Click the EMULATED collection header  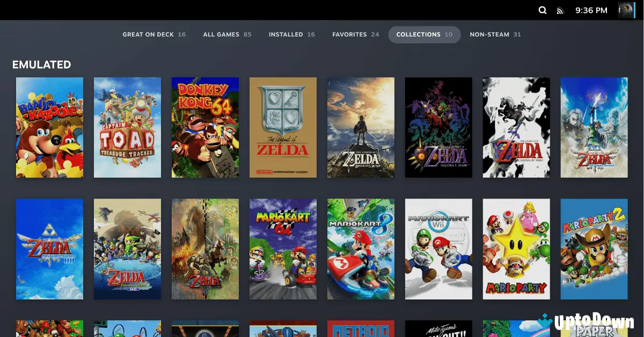[x=41, y=64]
